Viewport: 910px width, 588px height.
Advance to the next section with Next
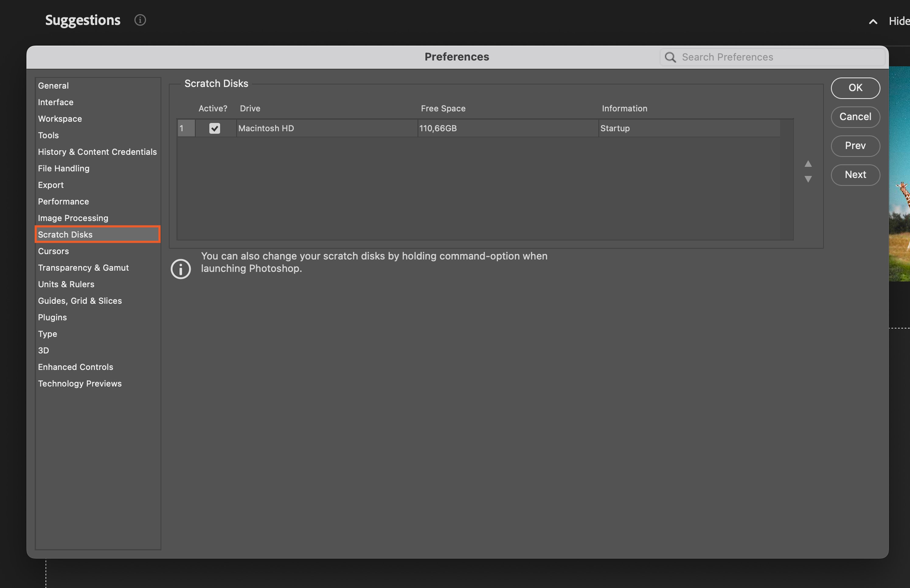click(x=855, y=175)
